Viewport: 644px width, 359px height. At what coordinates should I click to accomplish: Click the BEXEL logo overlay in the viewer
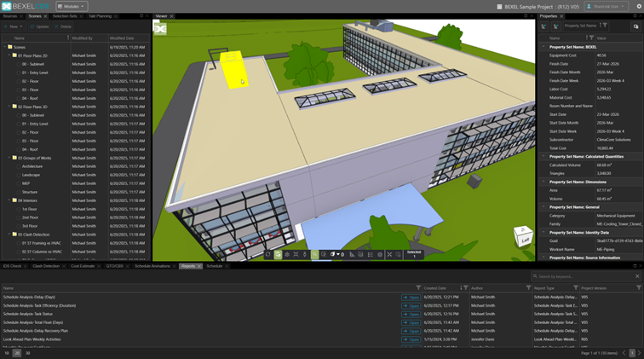[x=160, y=28]
